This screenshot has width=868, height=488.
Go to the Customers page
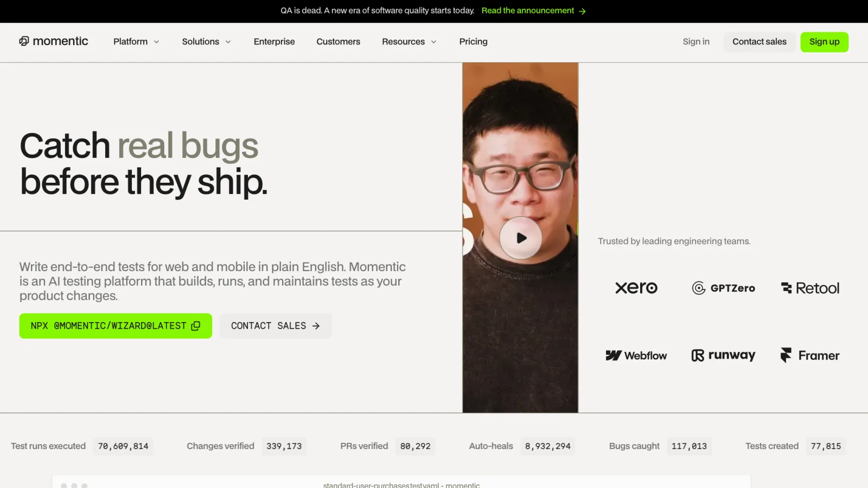(x=339, y=42)
